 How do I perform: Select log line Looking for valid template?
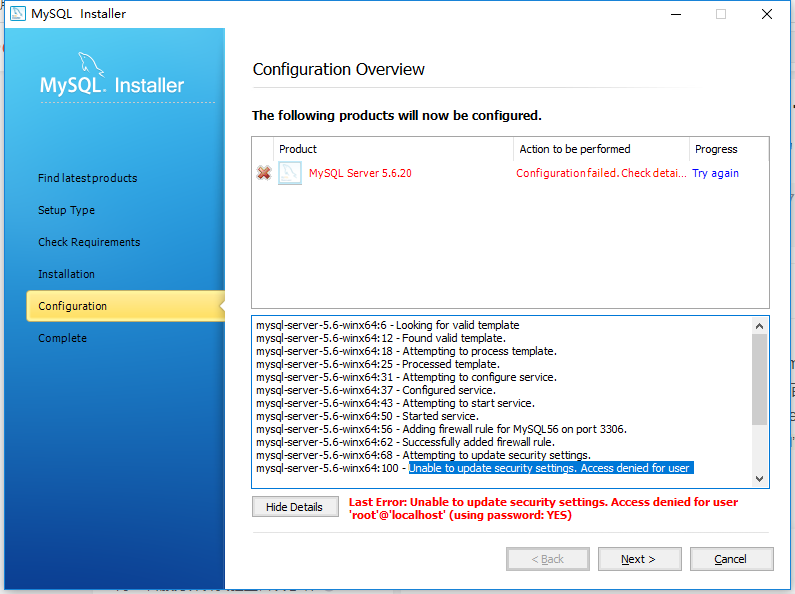(388, 325)
